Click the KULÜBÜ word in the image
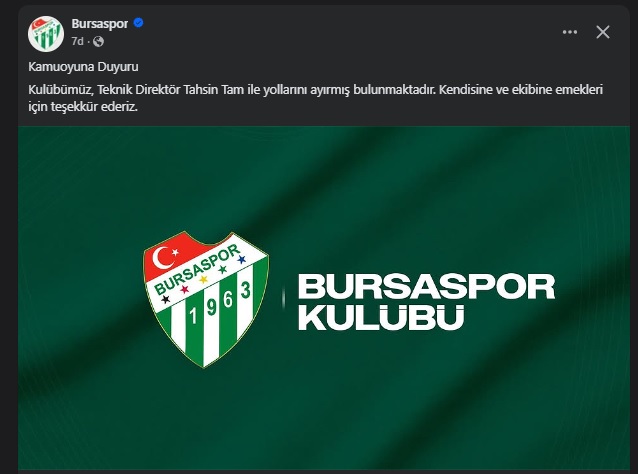The image size is (638, 474). point(381,318)
